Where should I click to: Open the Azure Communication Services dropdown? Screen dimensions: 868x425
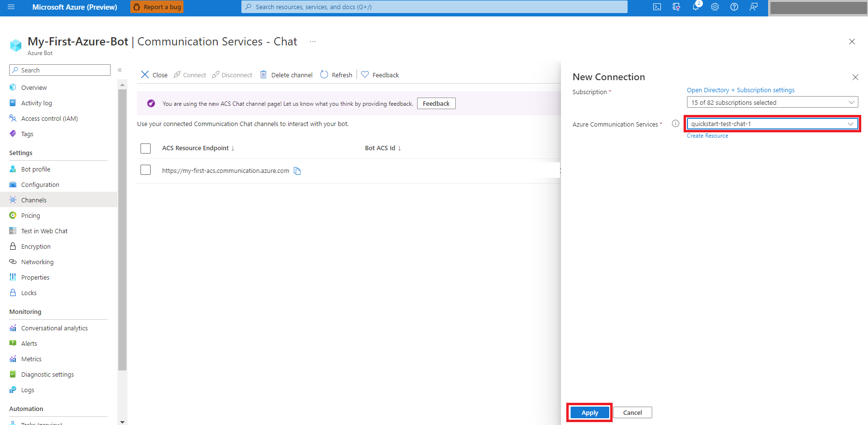[x=772, y=124]
